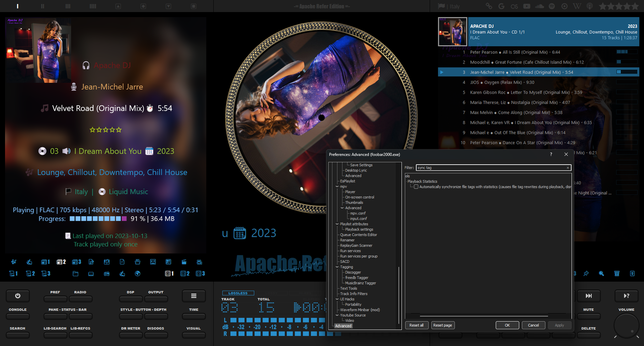Open YouTube icon in top bar
Screen dimensions: 644x346
tap(527, 6)
